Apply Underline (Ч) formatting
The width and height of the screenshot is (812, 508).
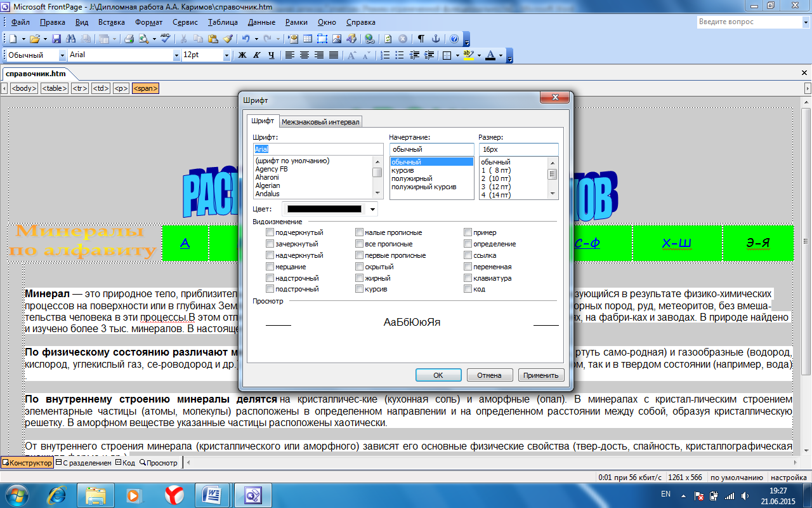click(272, 55)
